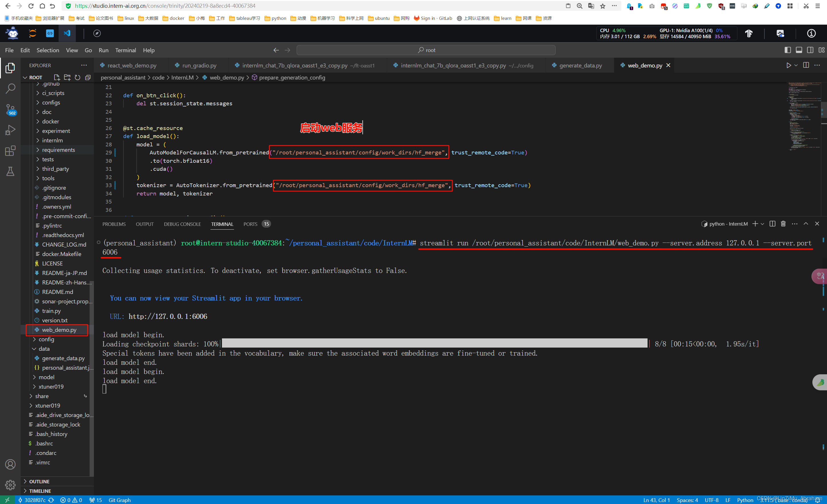Toggle primary side bar visibility
This screenshot has width=827, height=504.
tap(788, 50)
